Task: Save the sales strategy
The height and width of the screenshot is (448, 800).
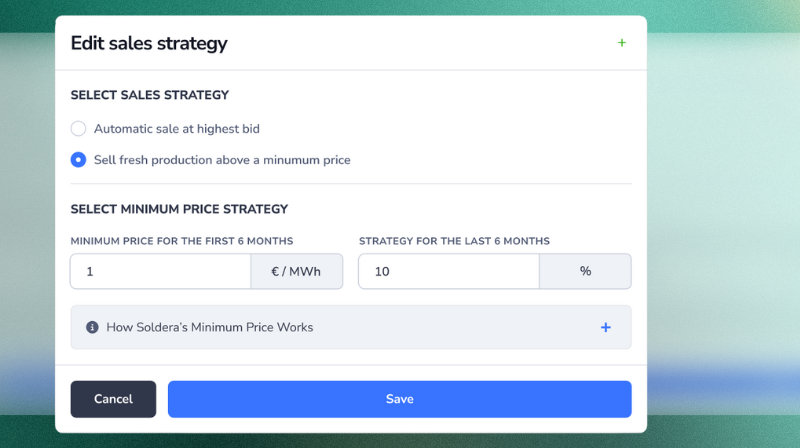Action: (399, 399)
